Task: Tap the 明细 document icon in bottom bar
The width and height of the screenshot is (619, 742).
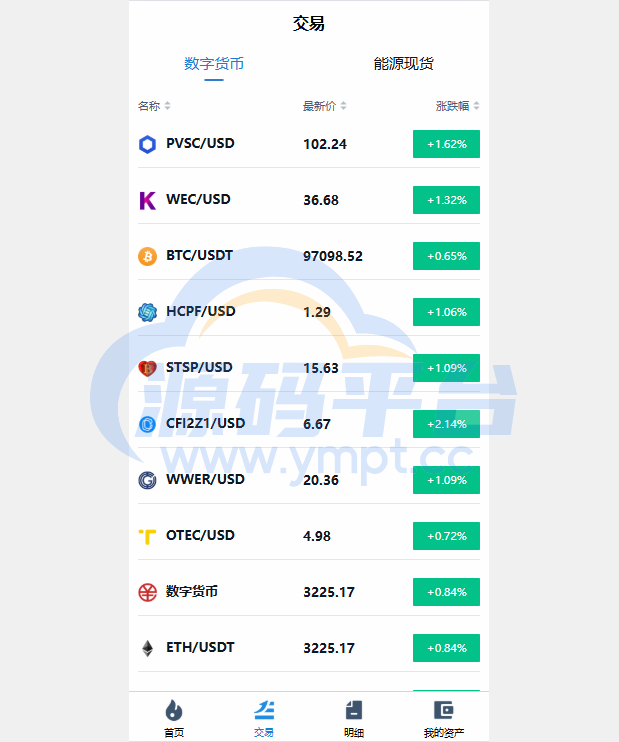Action: coord(354,710)
